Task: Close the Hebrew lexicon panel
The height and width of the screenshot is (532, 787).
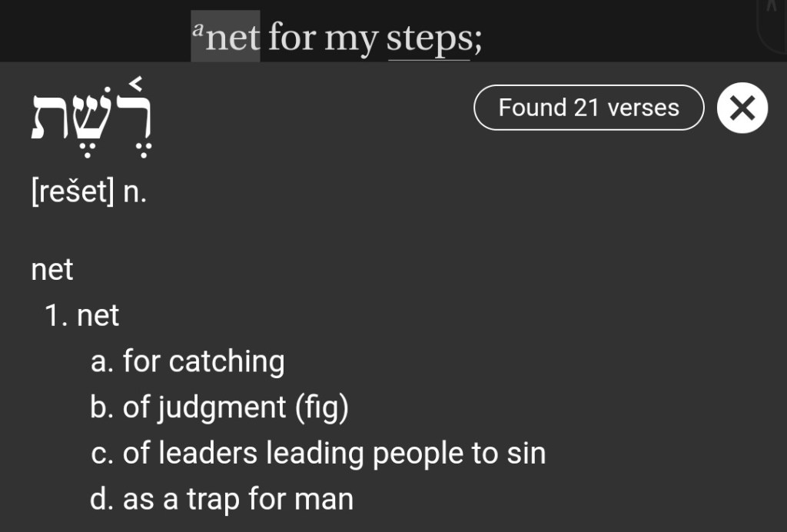Action: (742, 108)
